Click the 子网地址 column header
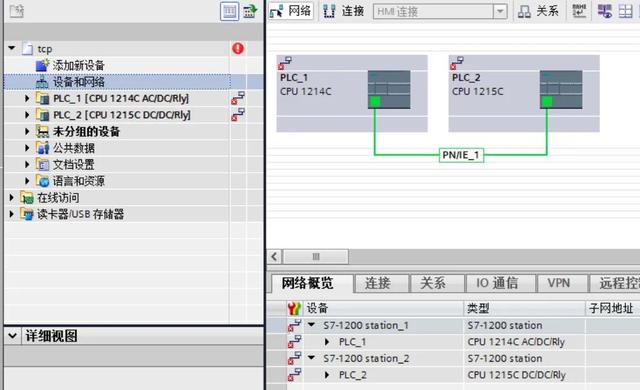640x390 pixels. click(613, 308)
